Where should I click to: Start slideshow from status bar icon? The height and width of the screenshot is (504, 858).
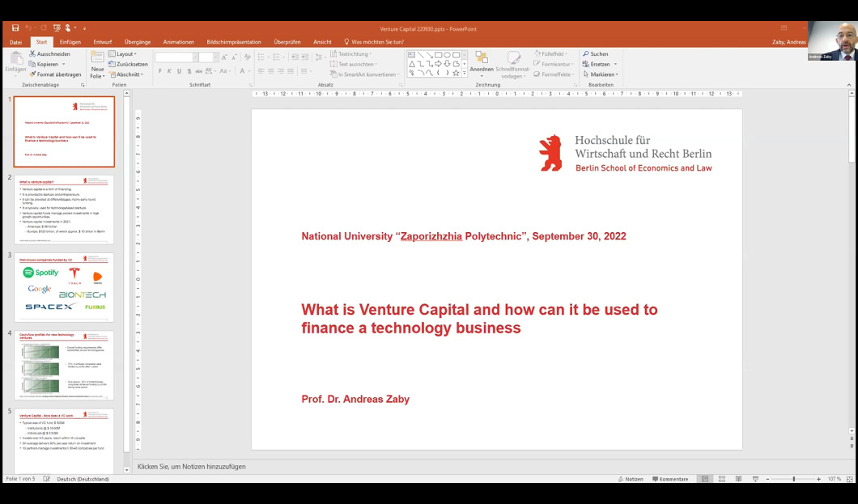755,479
